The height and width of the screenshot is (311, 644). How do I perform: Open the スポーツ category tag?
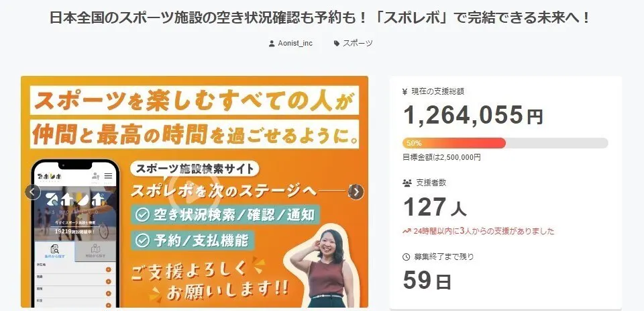click(x=358, y=43)
